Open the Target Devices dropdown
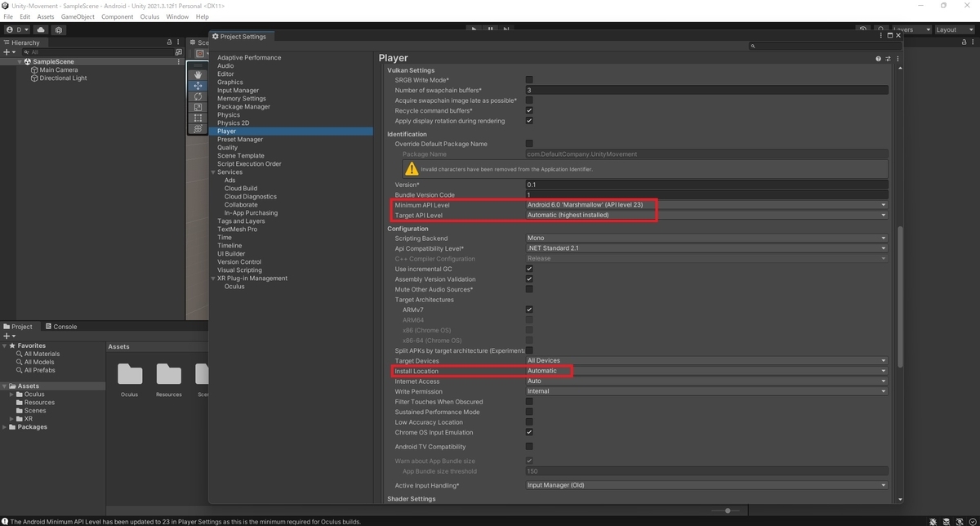Screen dimensions: 980x526 tap(706, 361)
